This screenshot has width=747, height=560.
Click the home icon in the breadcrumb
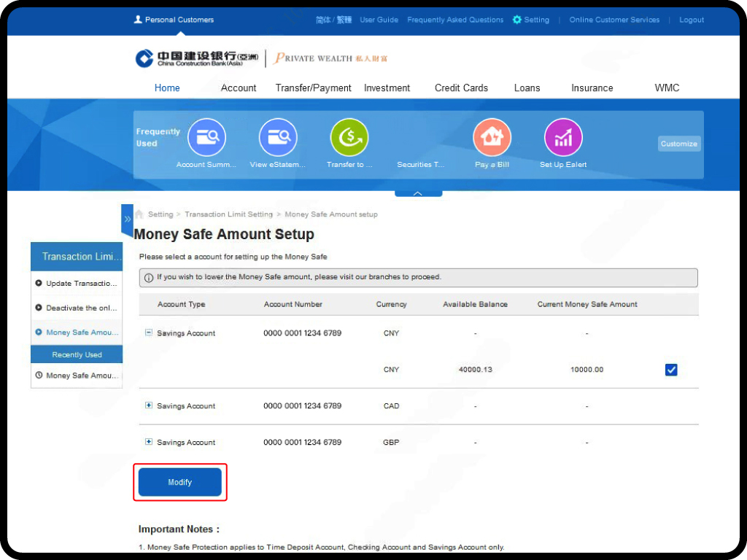pos(139,214)
